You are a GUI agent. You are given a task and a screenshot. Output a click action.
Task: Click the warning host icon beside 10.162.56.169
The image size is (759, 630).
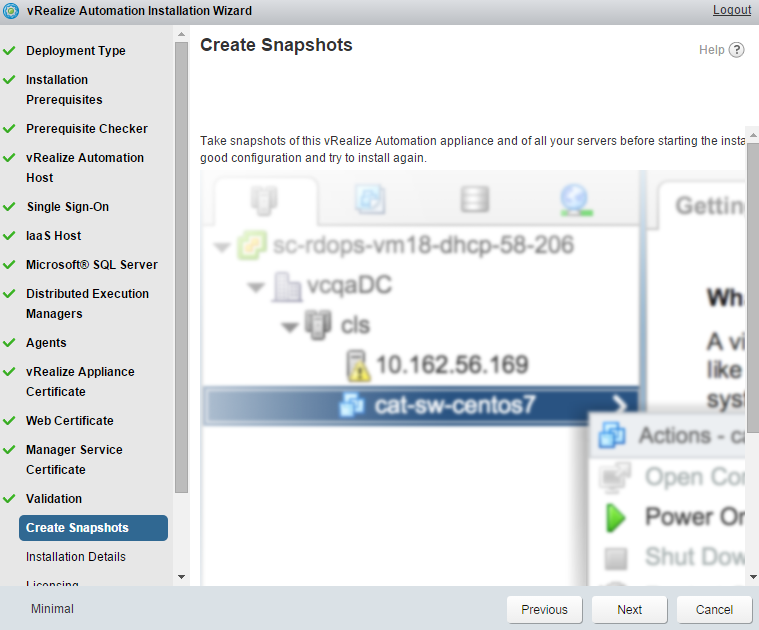click(x=357, y=365)
